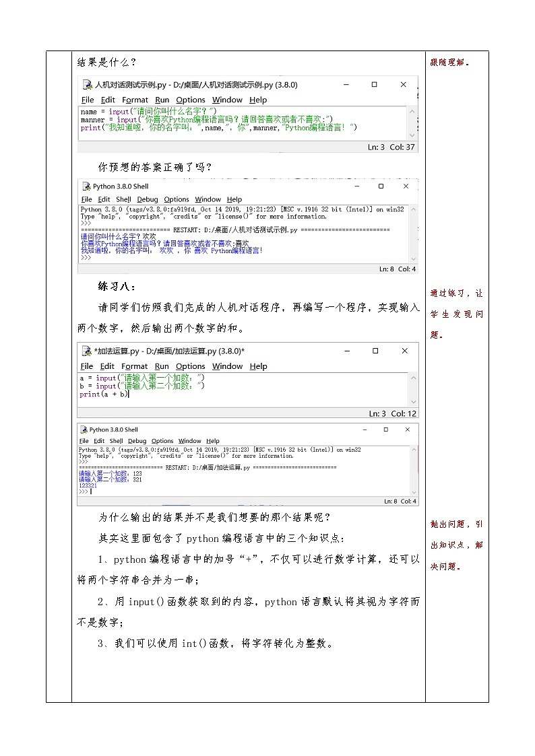Click the text '为什么输出的结果并不是我们想要的那个结果呢?'
Image resolution: width=535 pixels, height=756 pixels.
[x=214, y=517]
